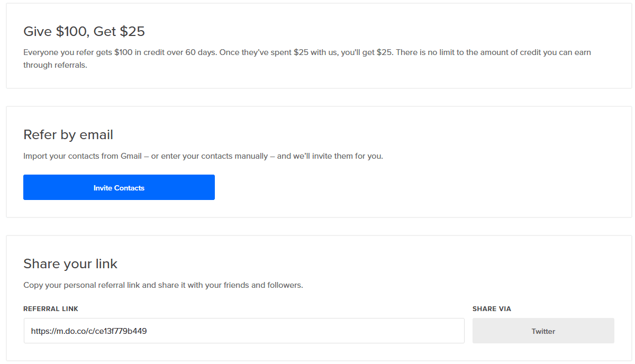Select the "Refer by email" heading

click(68, 135)
